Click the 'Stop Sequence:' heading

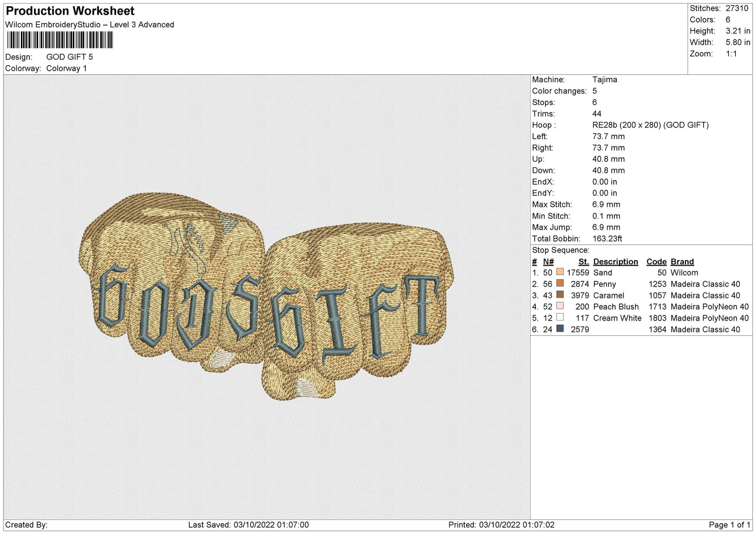[560, 250]
